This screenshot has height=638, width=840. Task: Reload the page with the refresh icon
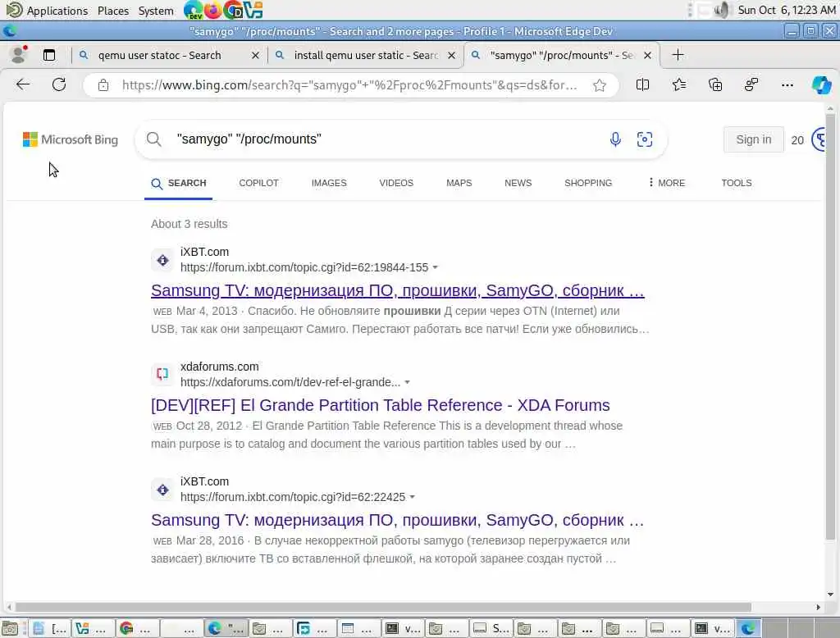pyautogui.click(x=59, y=84)
